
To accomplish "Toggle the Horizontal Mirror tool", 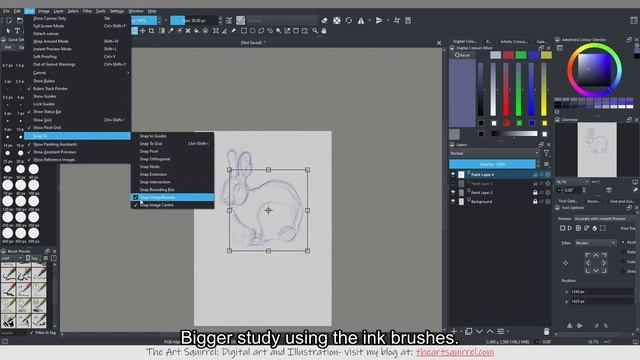I will point(361,20).
